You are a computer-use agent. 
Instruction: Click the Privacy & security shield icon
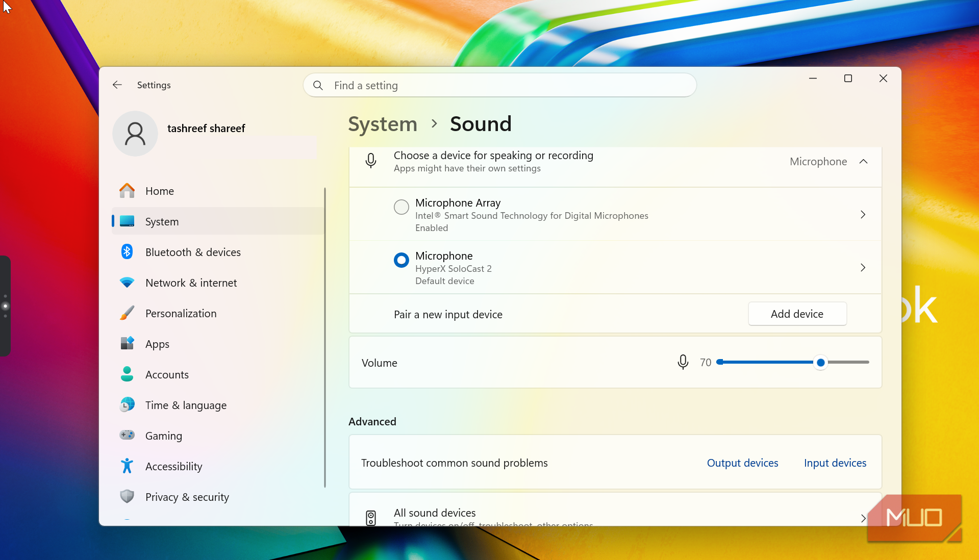pyautogui.click(x=127, y=496)
